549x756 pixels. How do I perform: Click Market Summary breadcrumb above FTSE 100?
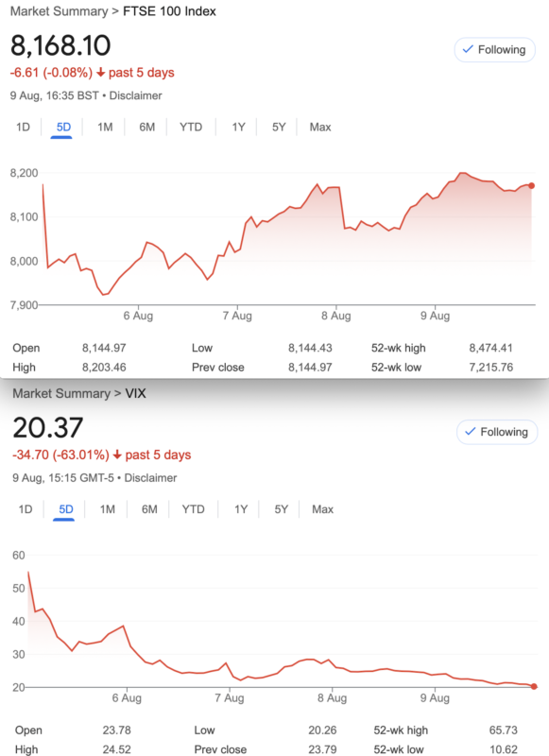(x=60, y=11)
